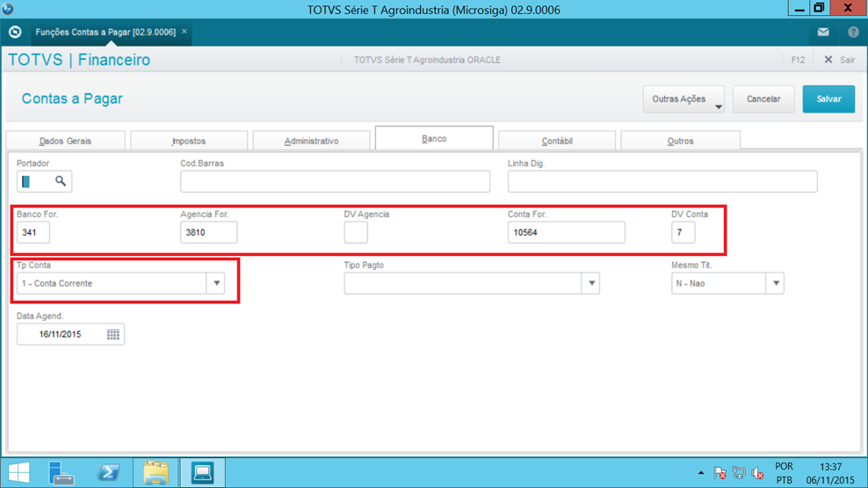
Task: Click the Salvar button
Action: point(828,99)
